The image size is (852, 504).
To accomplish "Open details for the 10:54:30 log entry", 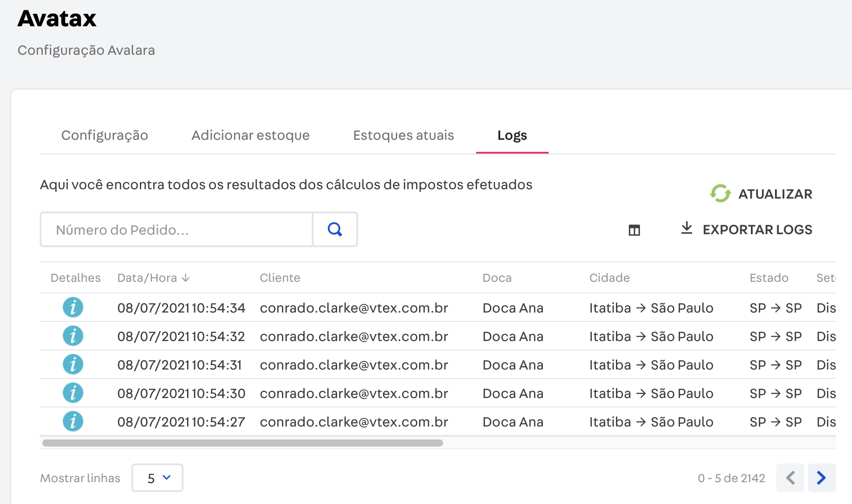I will click(x=73, y=393).
